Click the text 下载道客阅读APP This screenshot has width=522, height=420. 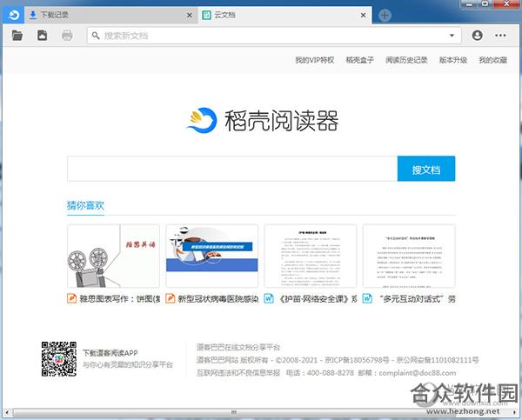pos(110,353)
